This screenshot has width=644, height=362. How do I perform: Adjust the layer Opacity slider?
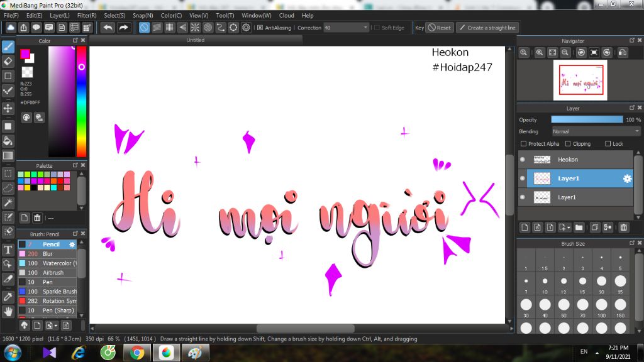pos(587,119)
